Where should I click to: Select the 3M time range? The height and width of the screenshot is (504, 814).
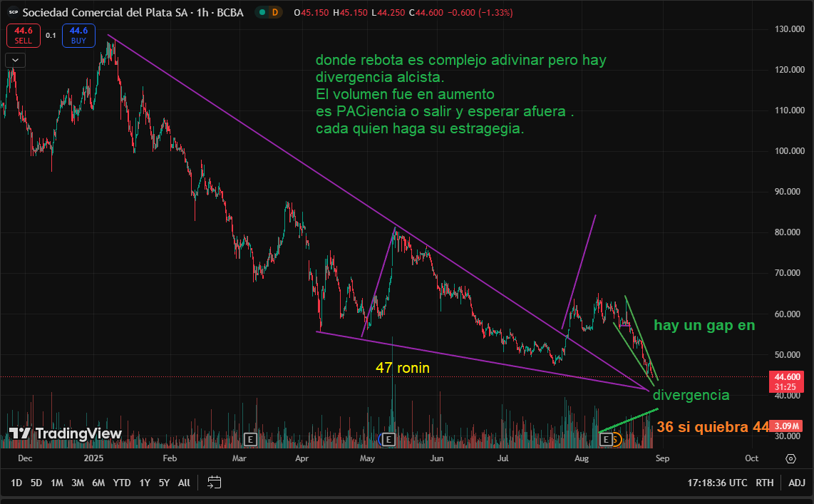(78, 483)
